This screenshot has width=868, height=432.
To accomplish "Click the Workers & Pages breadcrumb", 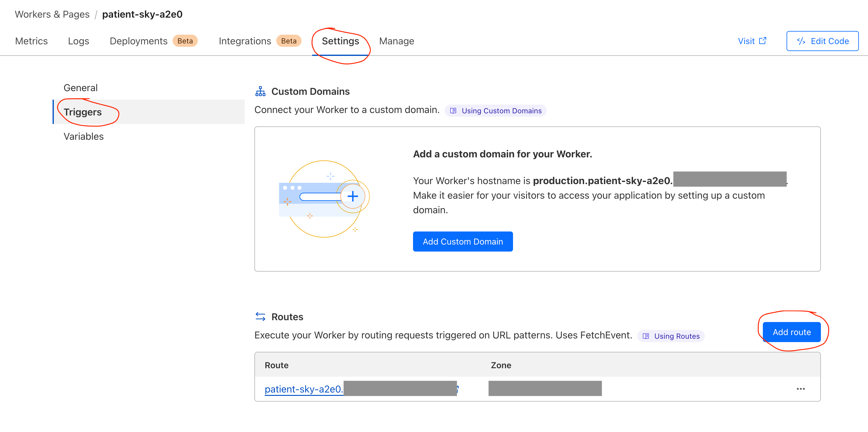I will click(52, 14).
